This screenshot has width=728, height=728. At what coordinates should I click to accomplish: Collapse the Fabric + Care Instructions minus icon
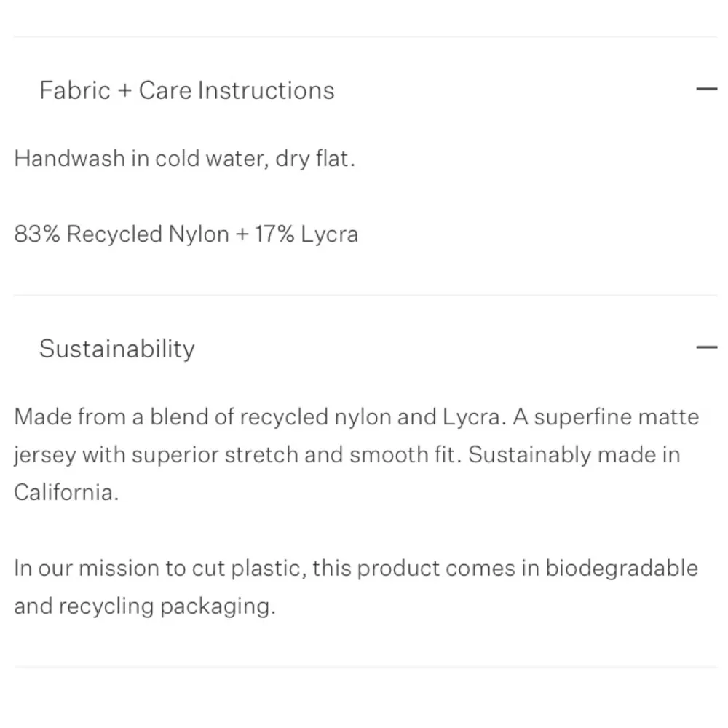tap(706, 90)
